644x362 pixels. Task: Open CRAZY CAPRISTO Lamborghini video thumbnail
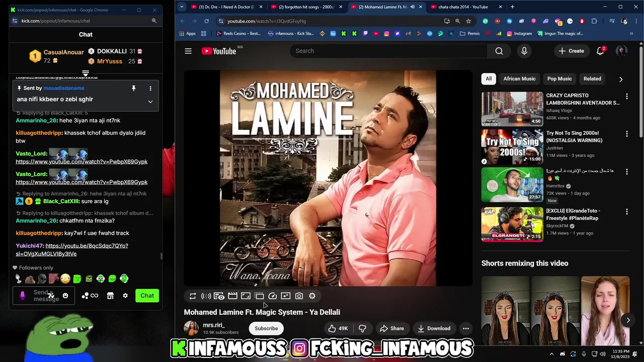tap(512, 109)
